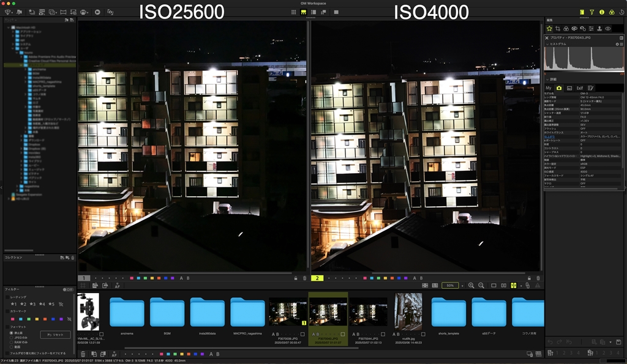Open the arrow beside the compare layout button
Image resolution: width=627 pixels, height=364 pixels.
[x=520, y=286]
